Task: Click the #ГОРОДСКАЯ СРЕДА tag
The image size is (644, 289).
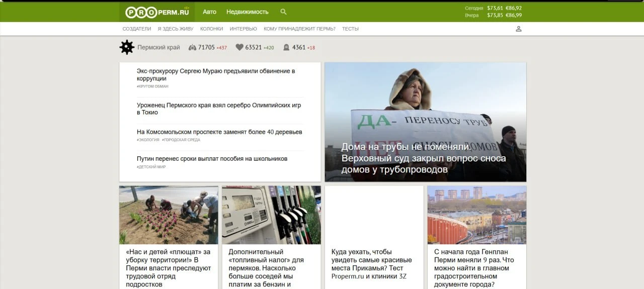Action: coord(181,140)
